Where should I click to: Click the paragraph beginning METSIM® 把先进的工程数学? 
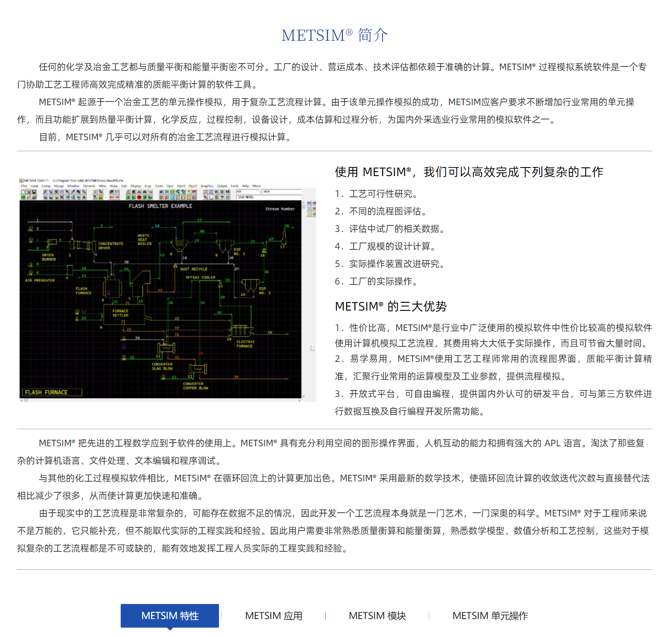(x=331, y=452)
